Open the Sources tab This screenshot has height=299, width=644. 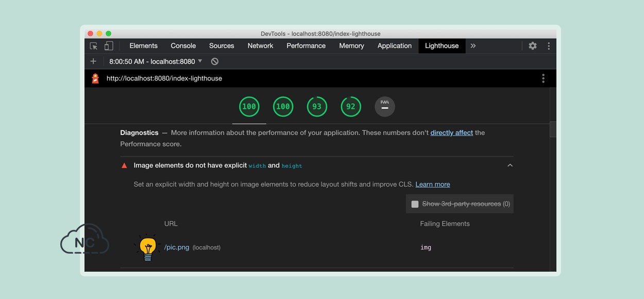[x=222, y=46]
